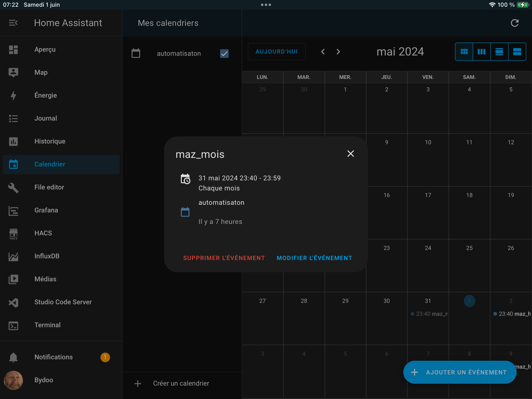Click the refresh calendar icon

point(515,23)
